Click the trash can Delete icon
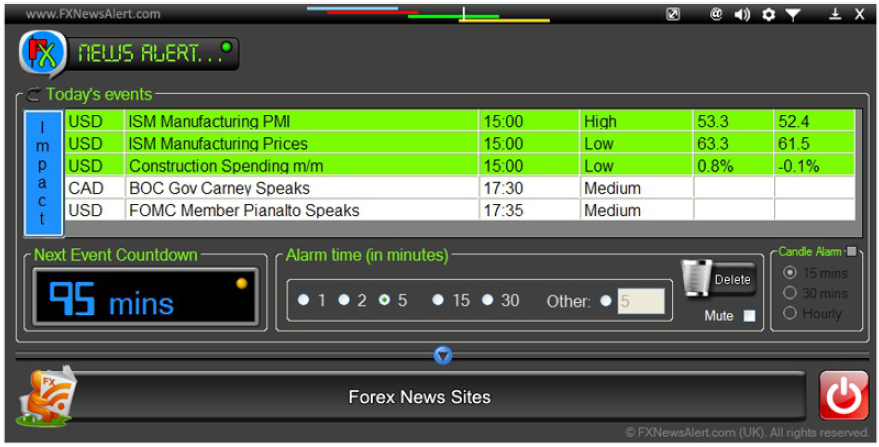This screenshot has height=447, width=879. coord(697,278)
